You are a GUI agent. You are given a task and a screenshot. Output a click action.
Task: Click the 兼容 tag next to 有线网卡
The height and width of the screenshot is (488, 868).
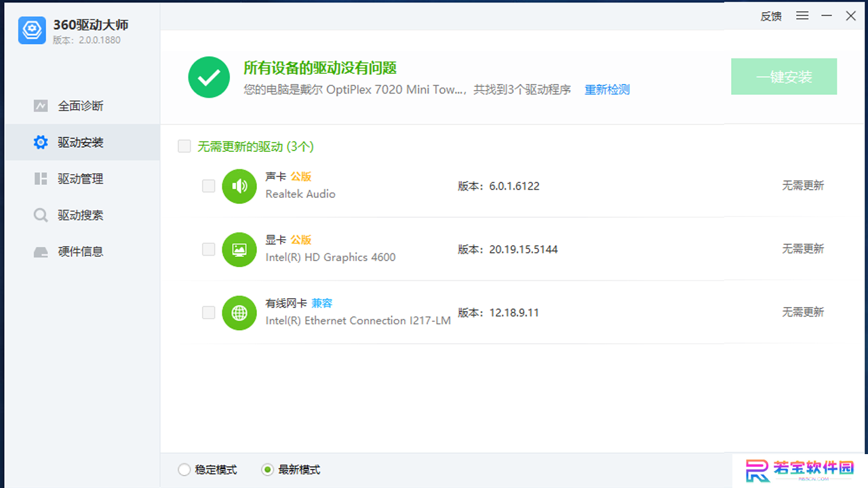[322, 303]
